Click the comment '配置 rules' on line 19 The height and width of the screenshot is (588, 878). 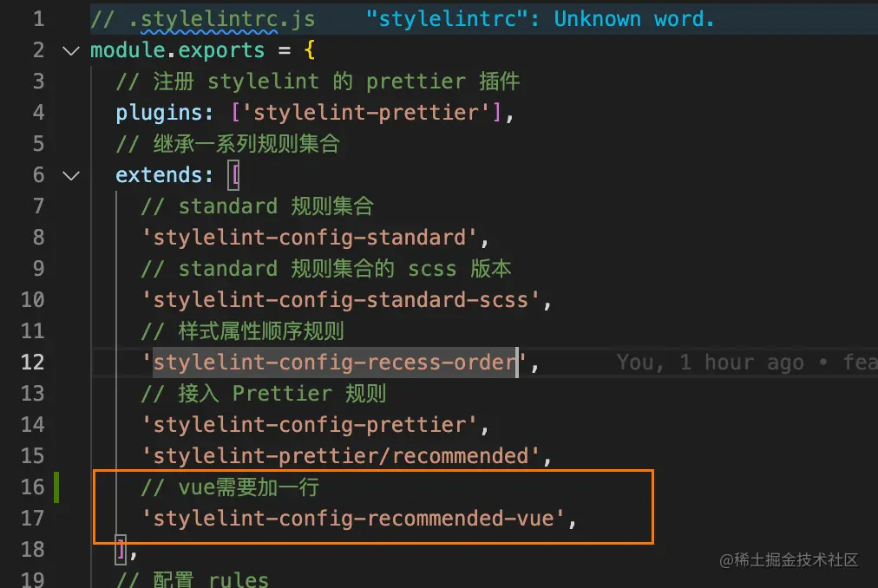click(192, 578)
